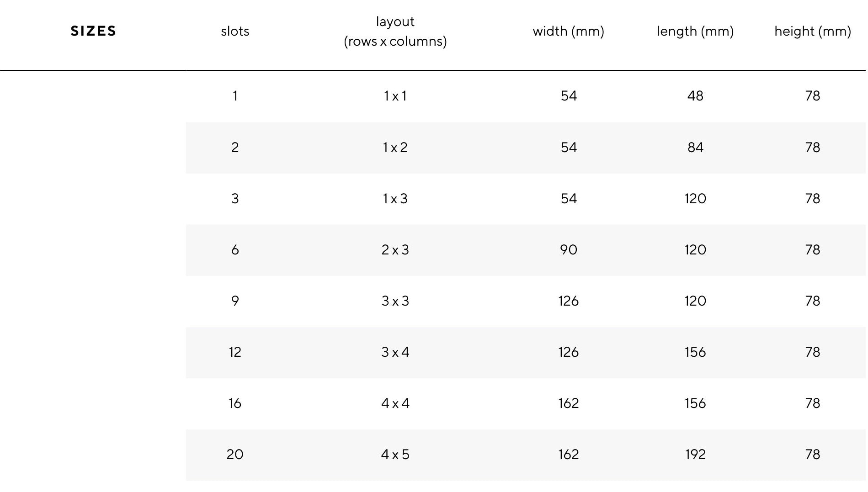
Task: Click the slots value 12
Action: pos(235,352)
